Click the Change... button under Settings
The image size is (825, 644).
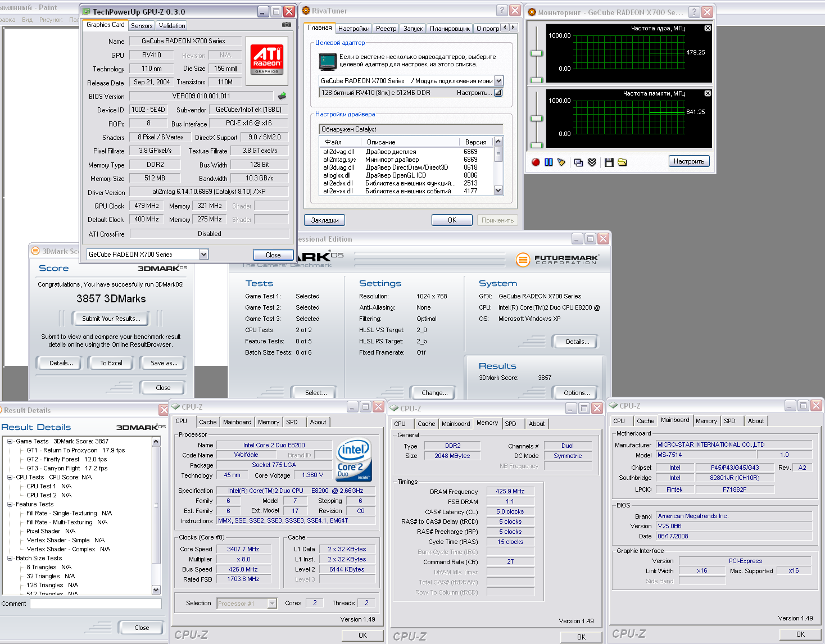434,393
